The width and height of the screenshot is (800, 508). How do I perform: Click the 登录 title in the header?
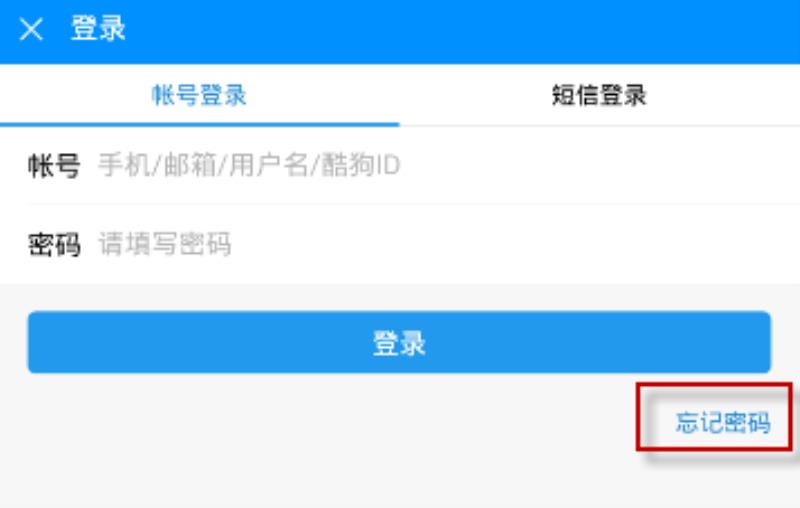tap(98, 28)
